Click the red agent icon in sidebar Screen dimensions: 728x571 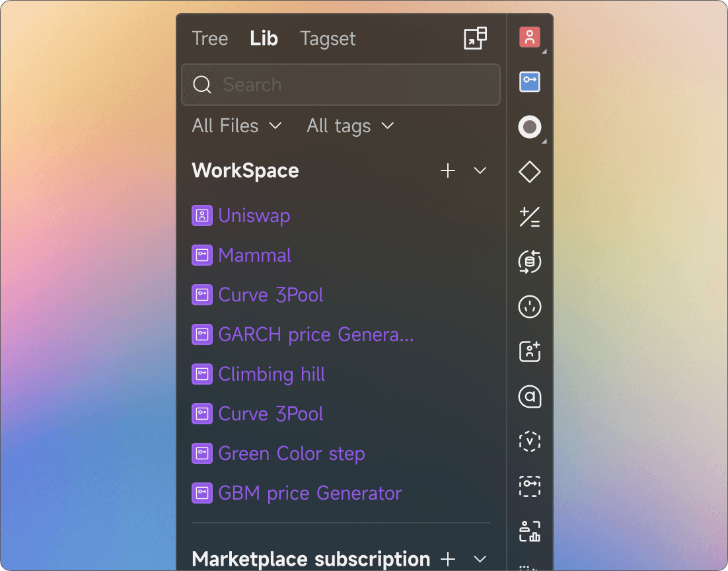coord(530,38)
